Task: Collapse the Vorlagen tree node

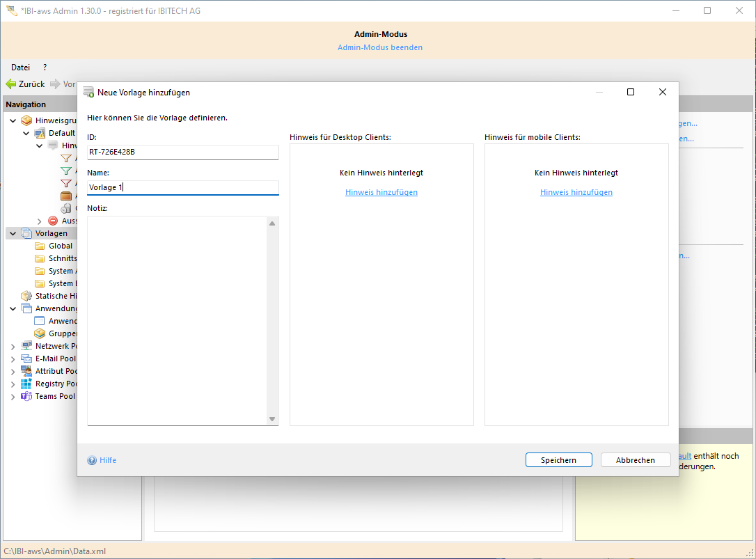Action: pos(13,233)
